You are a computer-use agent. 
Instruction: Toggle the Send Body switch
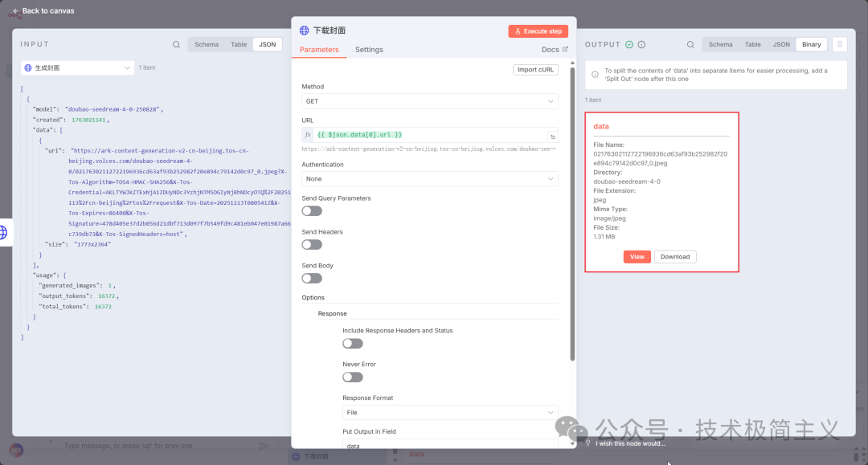[312, 278]
